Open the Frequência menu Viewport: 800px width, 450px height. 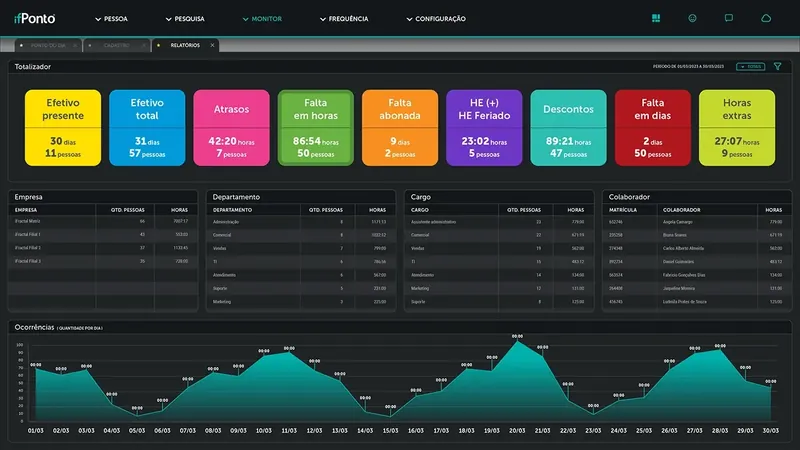click(343, 19)
